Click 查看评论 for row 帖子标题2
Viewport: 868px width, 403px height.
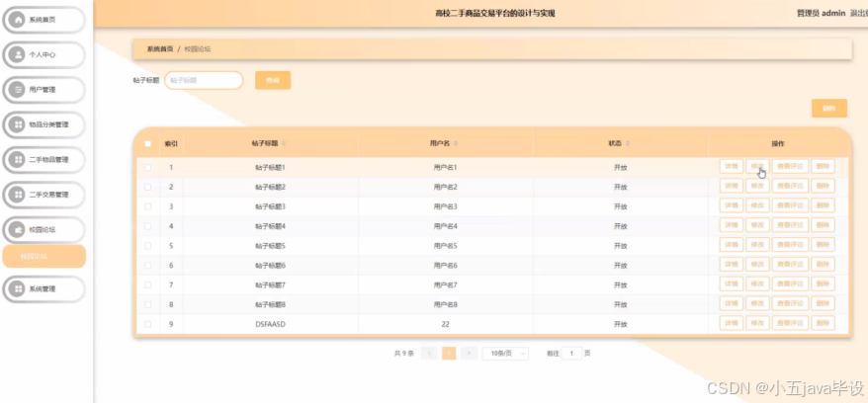tap(790, 186)
